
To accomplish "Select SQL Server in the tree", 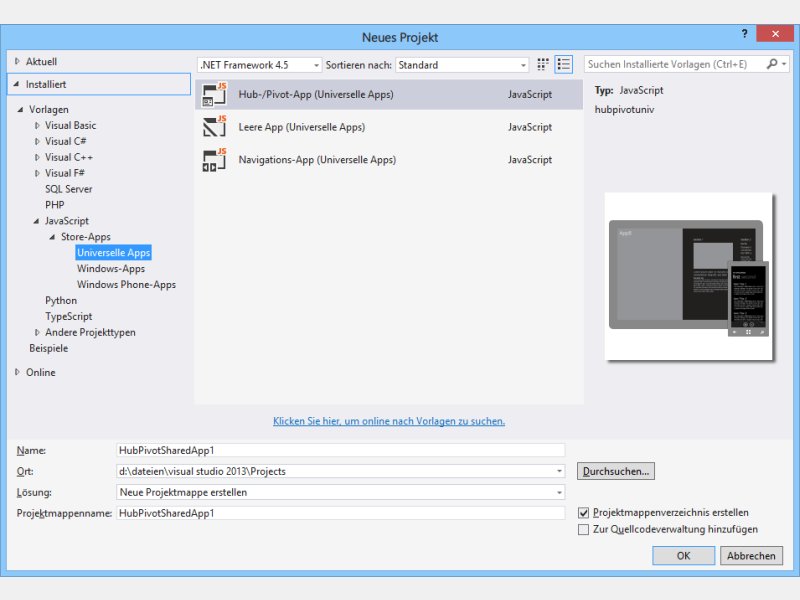I will [68, 189].
